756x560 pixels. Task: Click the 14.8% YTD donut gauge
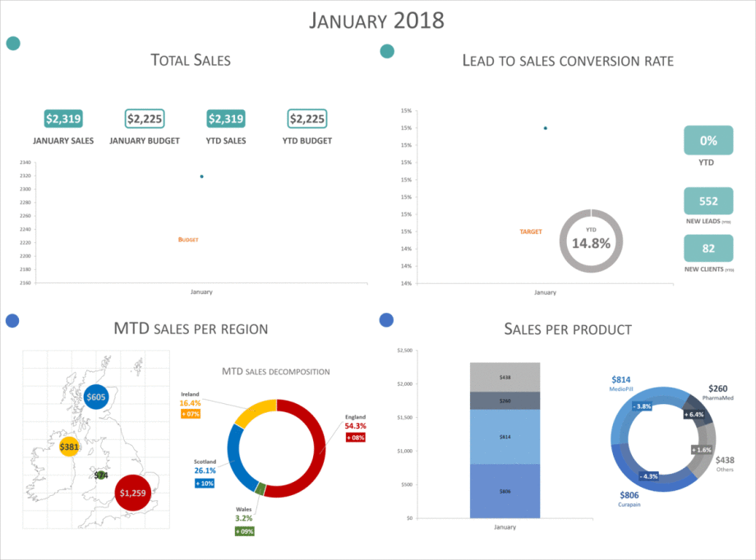click(x=591, y=241)
